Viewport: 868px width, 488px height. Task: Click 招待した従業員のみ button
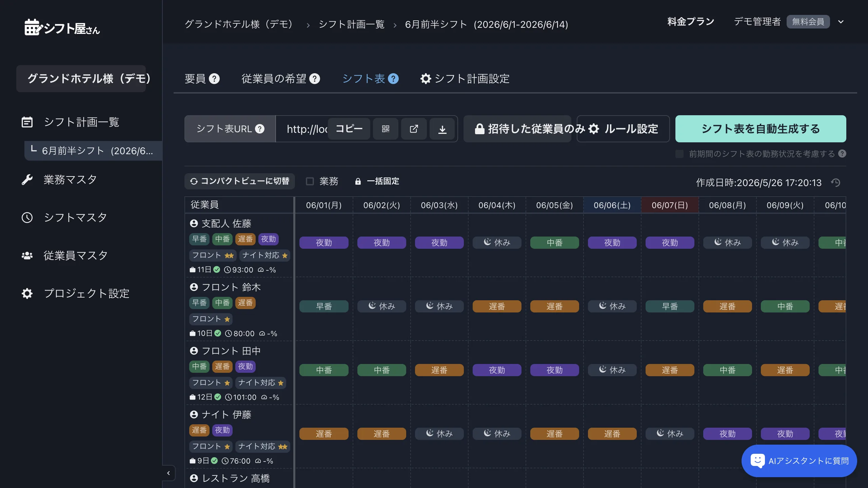pyautogui.click(x=517, y=129)
